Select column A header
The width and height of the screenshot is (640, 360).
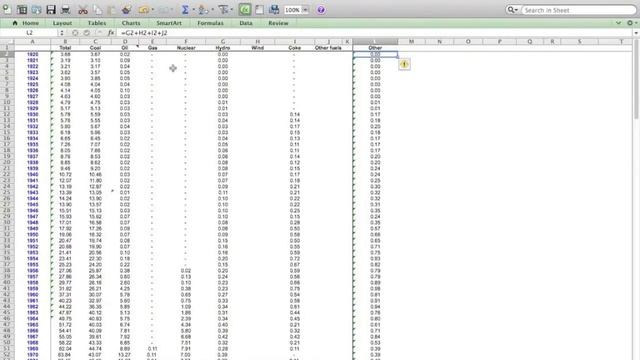32,41
